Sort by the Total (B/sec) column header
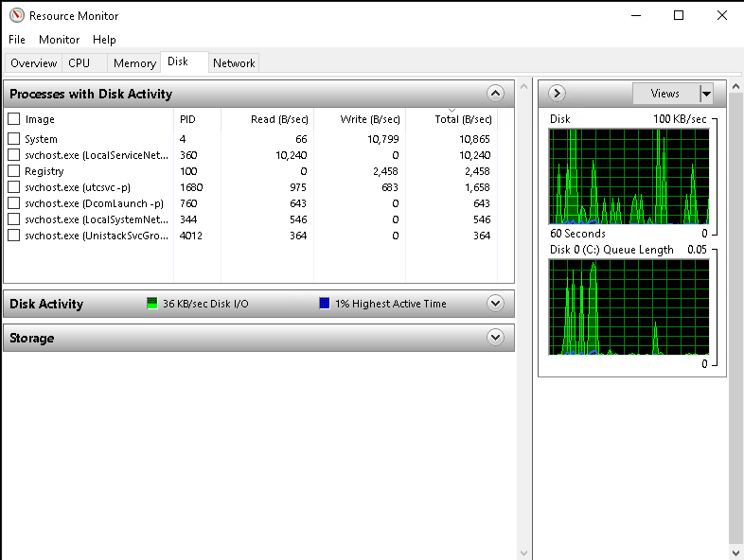Viewport: 744px width, 560px height. 463,119
